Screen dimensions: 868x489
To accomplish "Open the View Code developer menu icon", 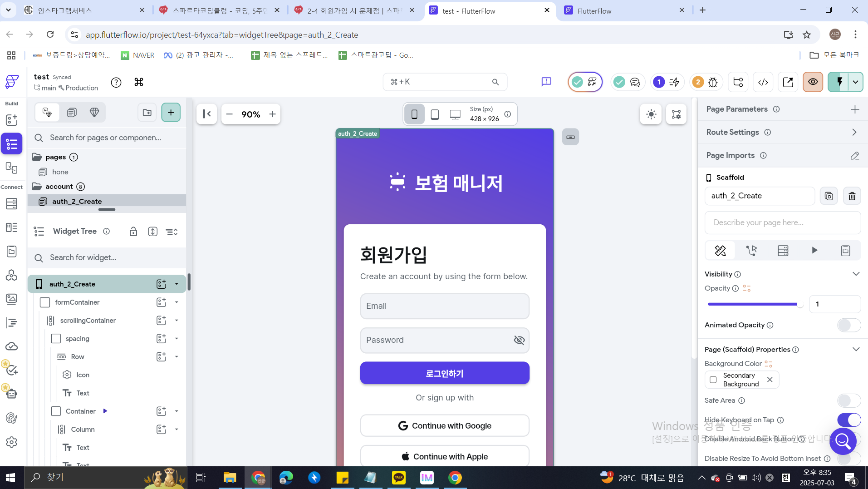I will (763, 82).
